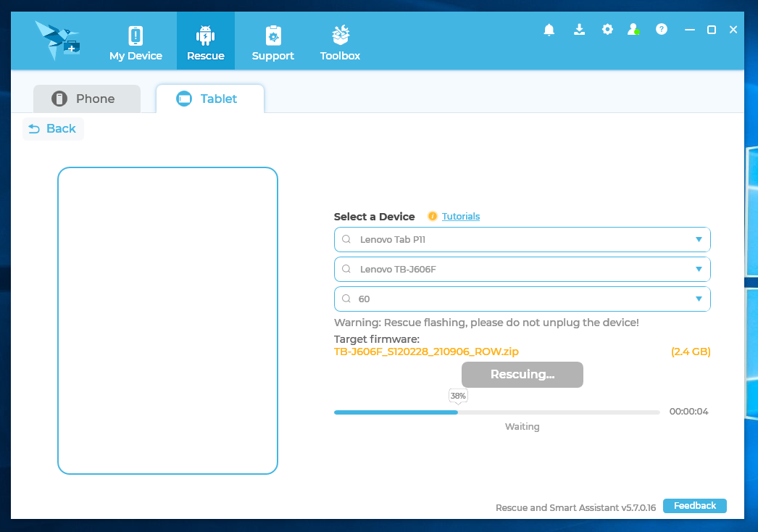The height and width of the screenshot is (532, 758).
Task: Go Back to previous page
Action: [53, 128]
